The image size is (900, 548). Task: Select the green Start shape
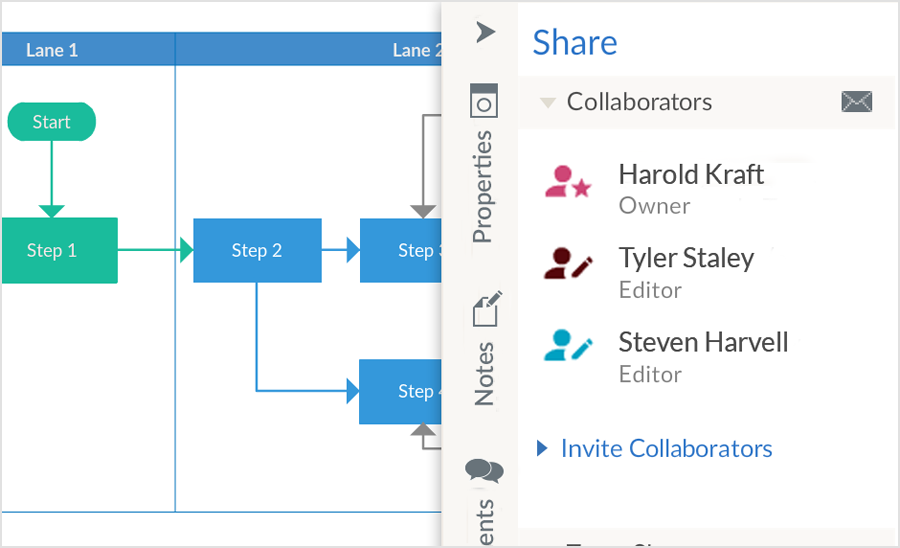(51, 122)
